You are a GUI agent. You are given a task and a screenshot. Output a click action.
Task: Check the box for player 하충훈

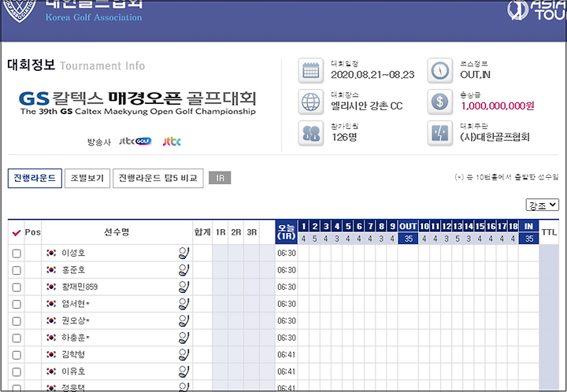point(17,338)
